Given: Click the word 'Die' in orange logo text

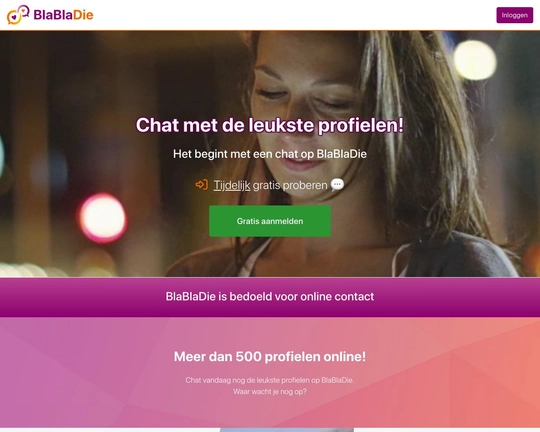Looking at the screenshot, I should click(83, 15).
